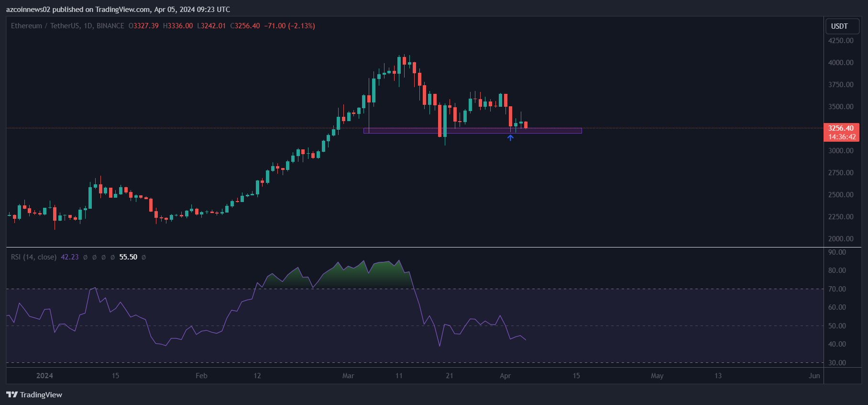Click the 15 label between 2024 and Feb
This screenshot has height=405, width=868.
pos(115,376)
